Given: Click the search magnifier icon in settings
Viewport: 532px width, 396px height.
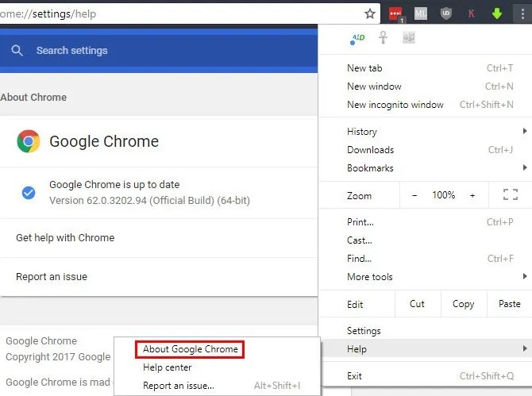Looking at the screenshot, I should click(17, 51).
